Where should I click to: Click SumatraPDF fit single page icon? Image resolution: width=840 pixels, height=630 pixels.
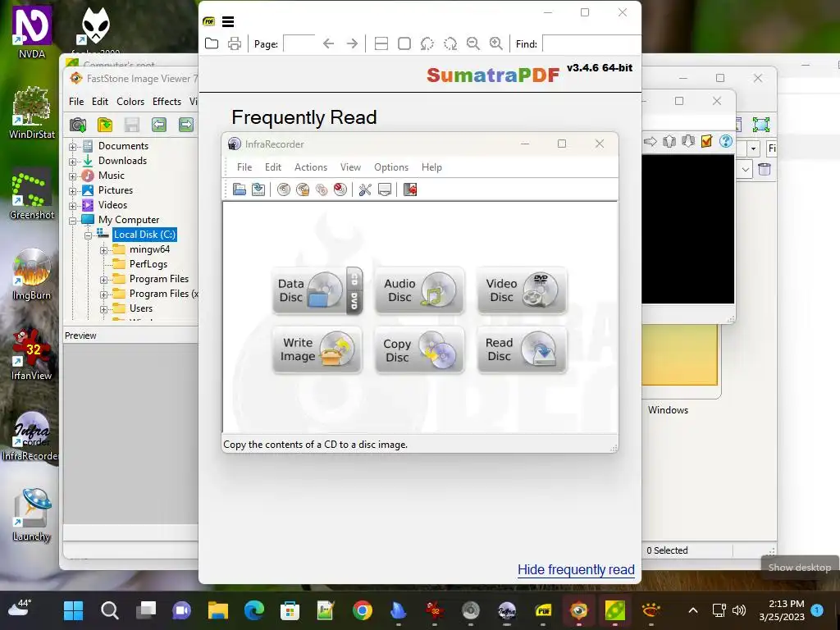[x=404, y=43]
